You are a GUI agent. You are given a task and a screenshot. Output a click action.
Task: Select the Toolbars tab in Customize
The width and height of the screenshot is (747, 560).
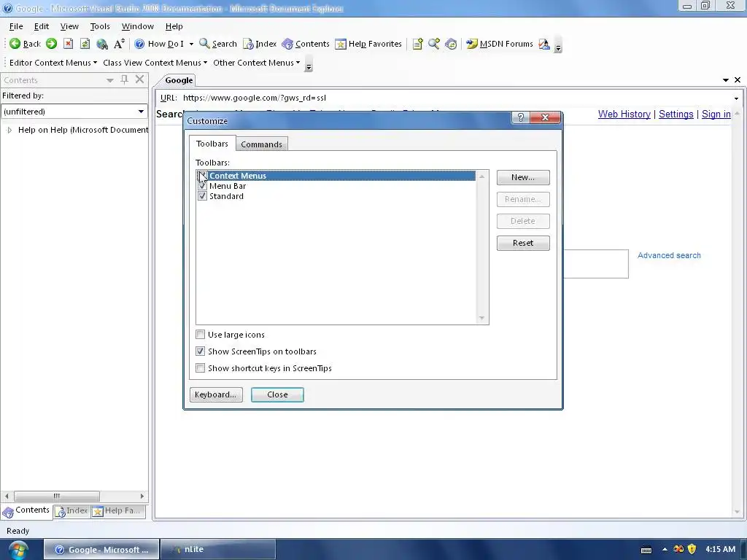[212, 144]
